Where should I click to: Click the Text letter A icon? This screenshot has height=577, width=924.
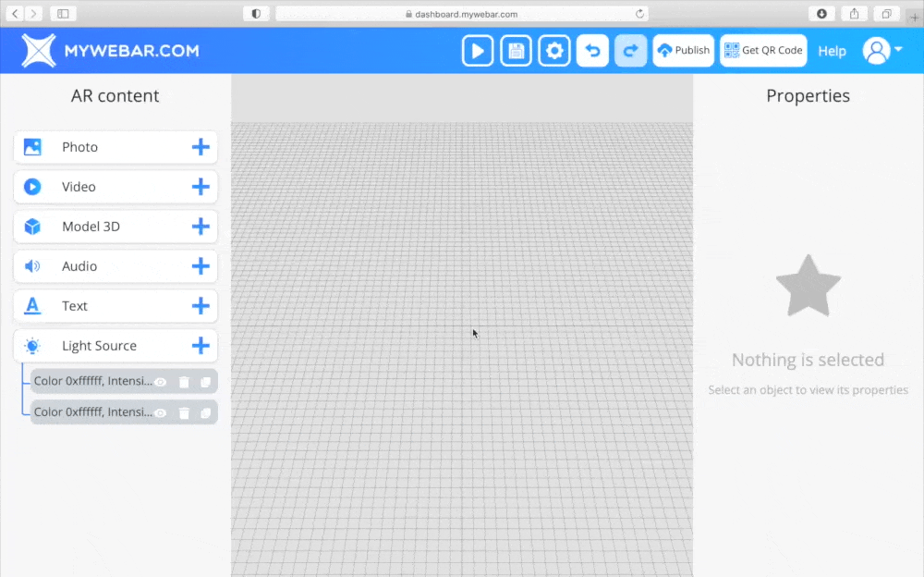click(x=32, y=306)
